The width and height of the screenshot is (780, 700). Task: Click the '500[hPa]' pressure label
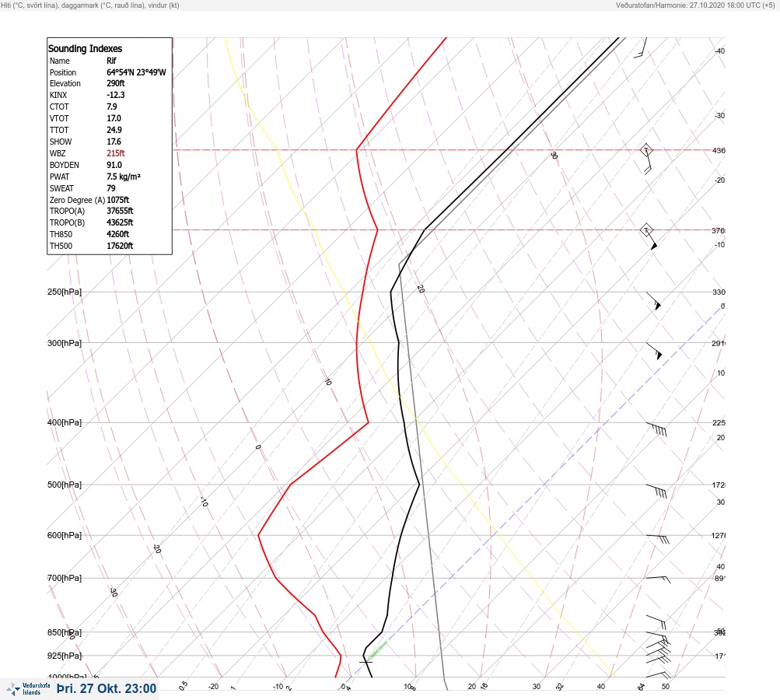(65, 485)
